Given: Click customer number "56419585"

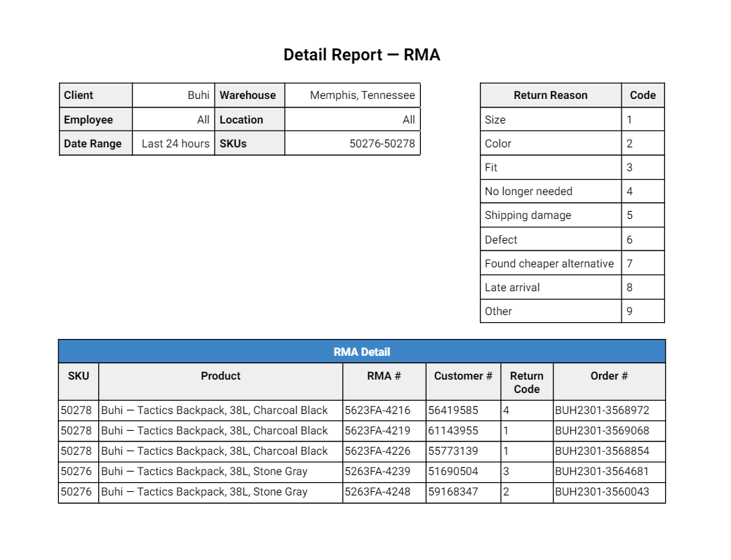Looking at the screenshot, I should tap(453, 411).
